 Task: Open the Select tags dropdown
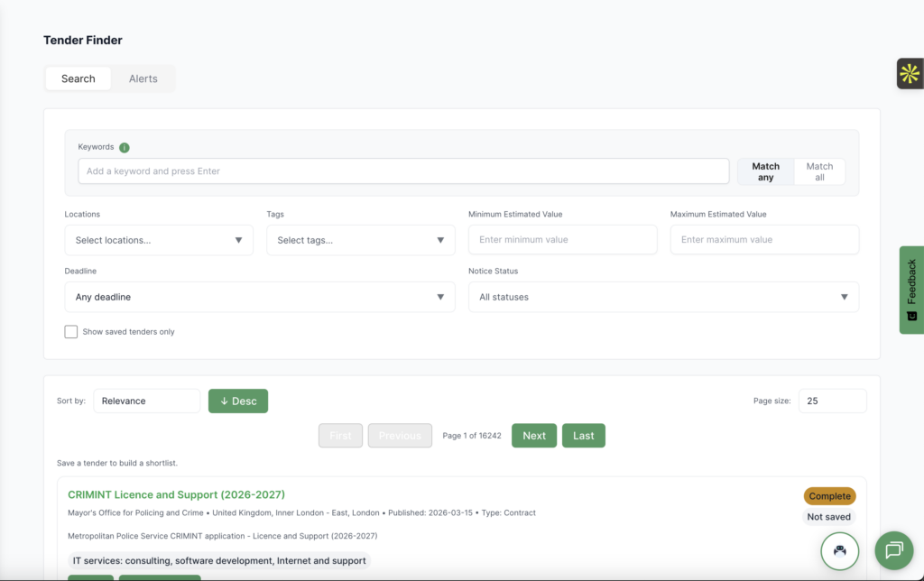pyautogui.click(x=361, y=240)
